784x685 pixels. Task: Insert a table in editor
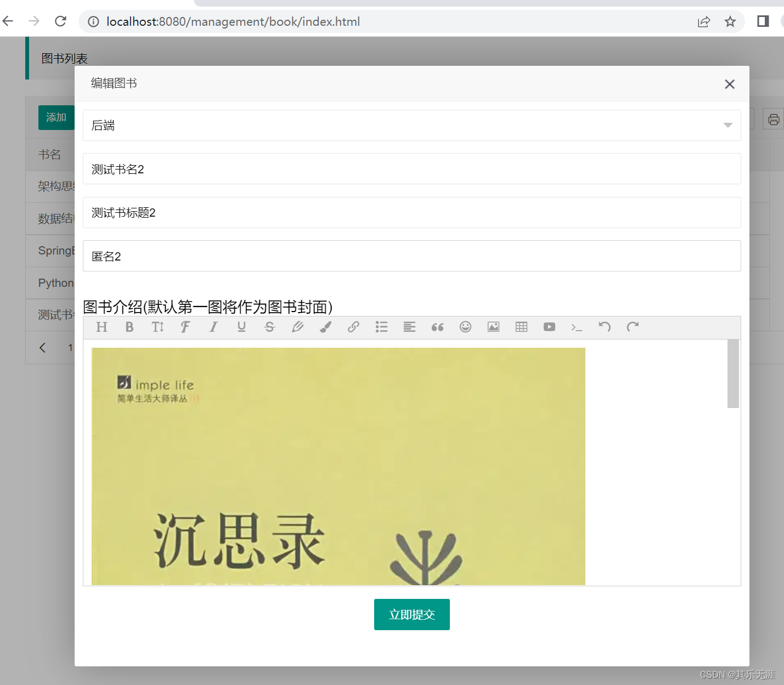[x=521, y=327]
